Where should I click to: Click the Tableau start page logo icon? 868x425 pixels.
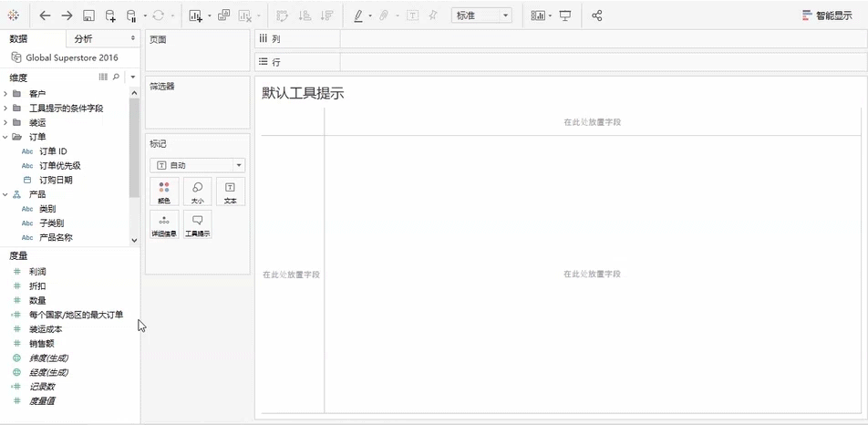pos(13,16)
